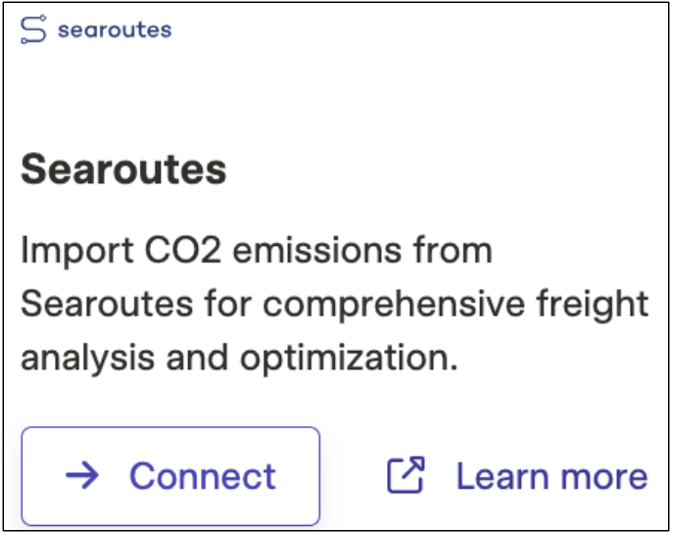Click the curved route symbol in logo
673x535 pixels.
click(x=33, y=29)
